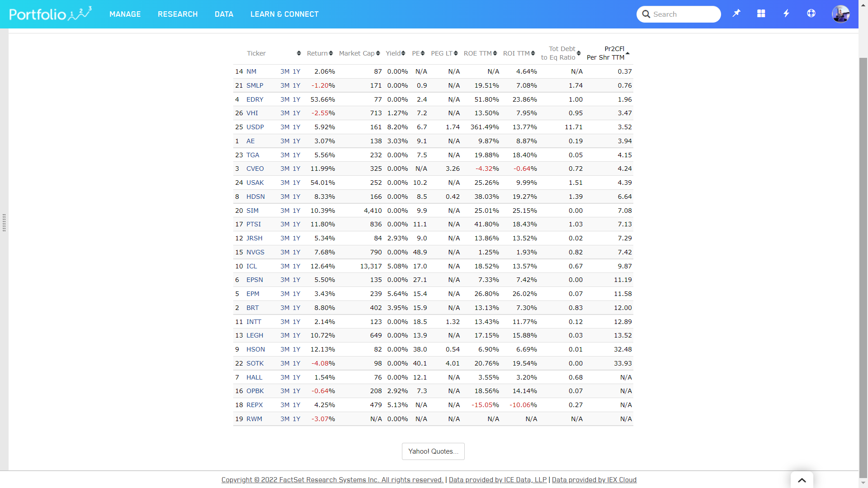Open the help lifebuoy icon
This screenshot has width=868, height=488.
(x=811, y=14)
